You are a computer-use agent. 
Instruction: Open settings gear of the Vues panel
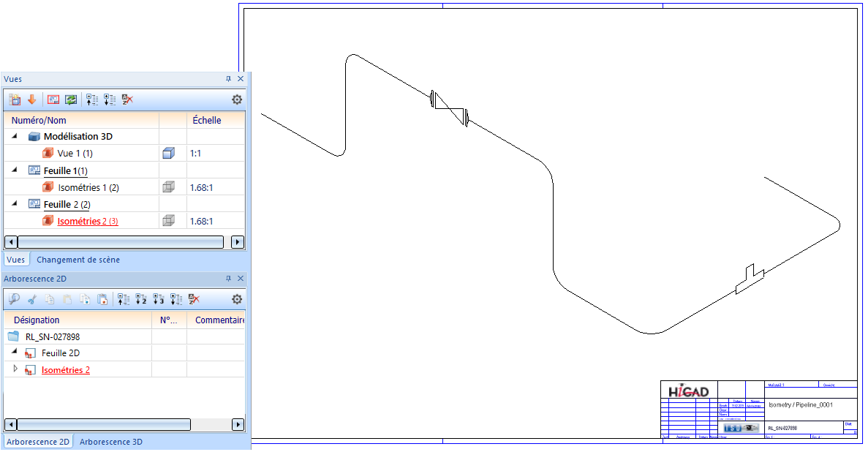click(x=237, y=99)
